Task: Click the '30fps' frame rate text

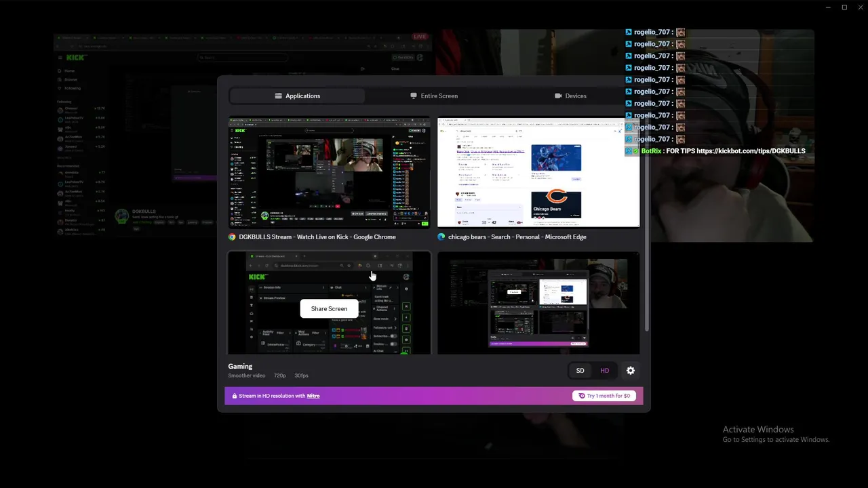Action: [301, 375]
